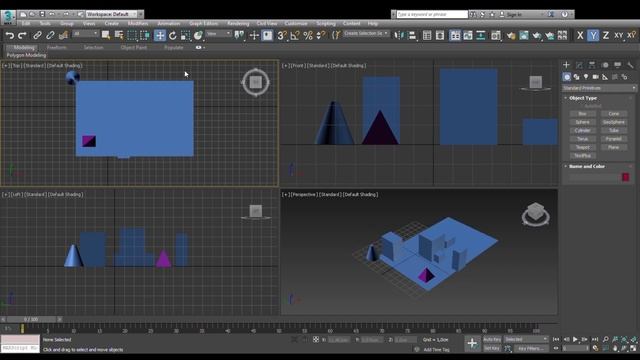Viewport: 640px width, 360px height.
Task: Toggle the 3D Snaps button
Action: (x=282, y=36)
